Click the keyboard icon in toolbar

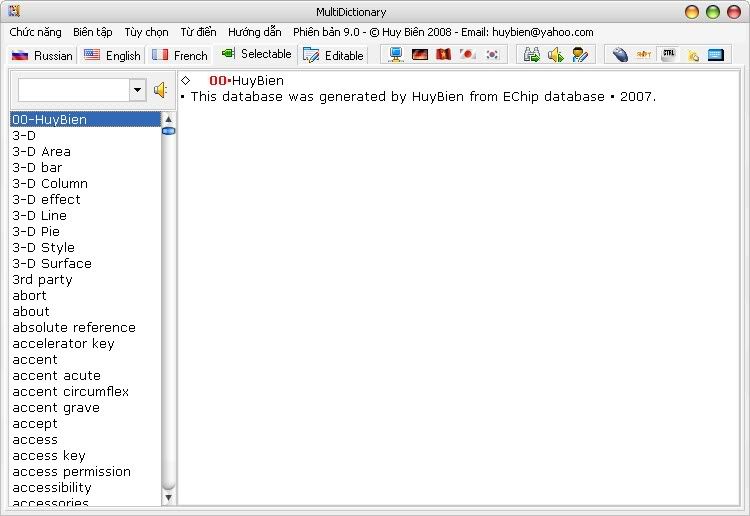pyautogui.click(x=716, y=54)
